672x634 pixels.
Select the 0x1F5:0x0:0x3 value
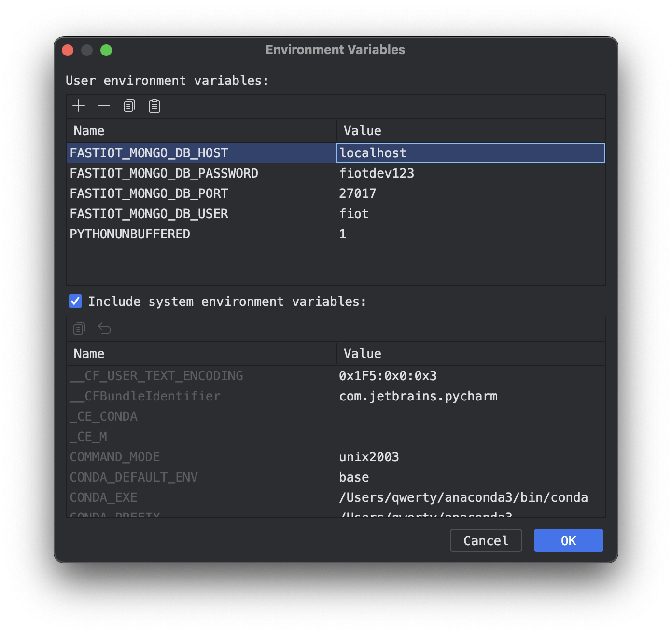tap(388, 376)
